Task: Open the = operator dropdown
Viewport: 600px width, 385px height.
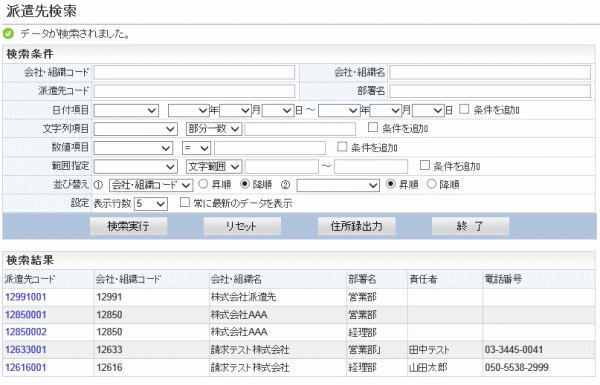Action: point(196,148)
